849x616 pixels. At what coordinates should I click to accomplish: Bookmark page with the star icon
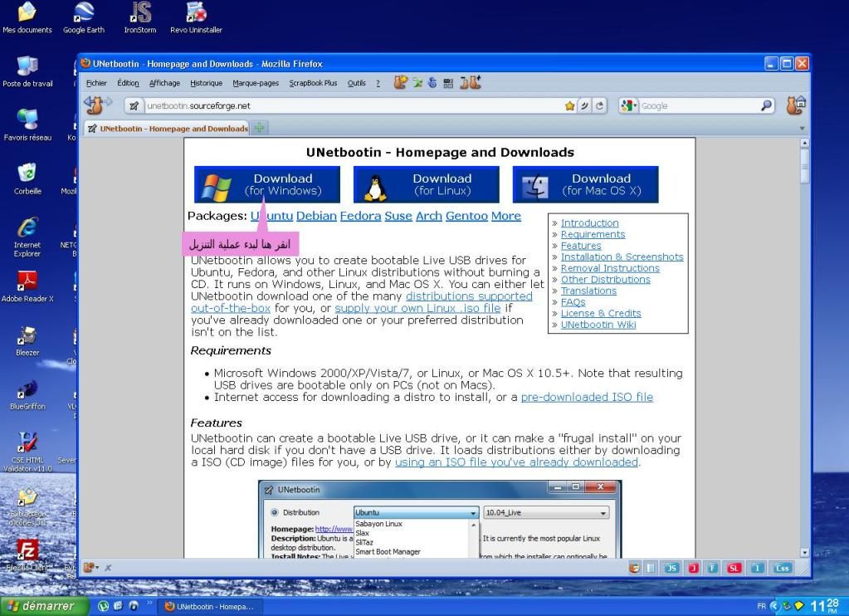[x=569, y=105]
